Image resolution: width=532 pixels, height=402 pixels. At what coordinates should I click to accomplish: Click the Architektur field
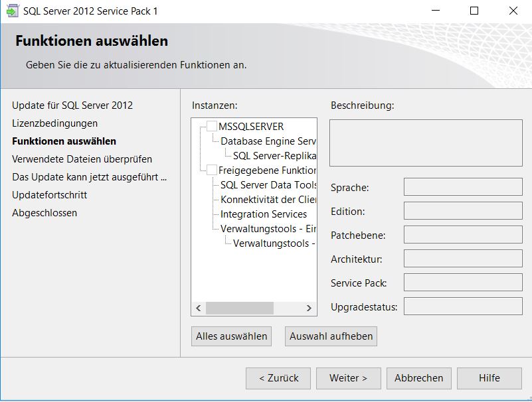click(x=463, y=259)
